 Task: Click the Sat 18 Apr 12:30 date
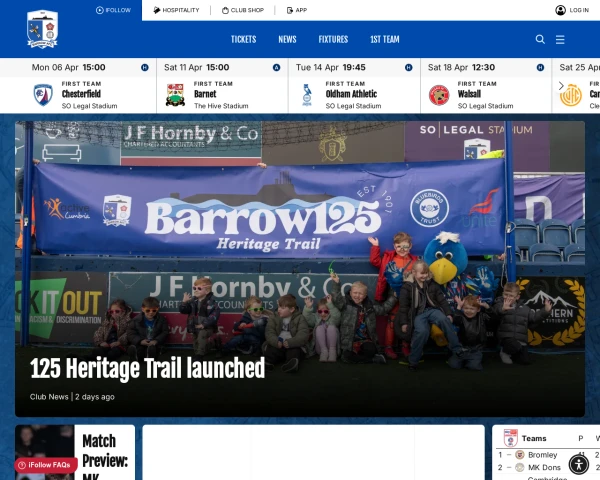coord(461,67)
